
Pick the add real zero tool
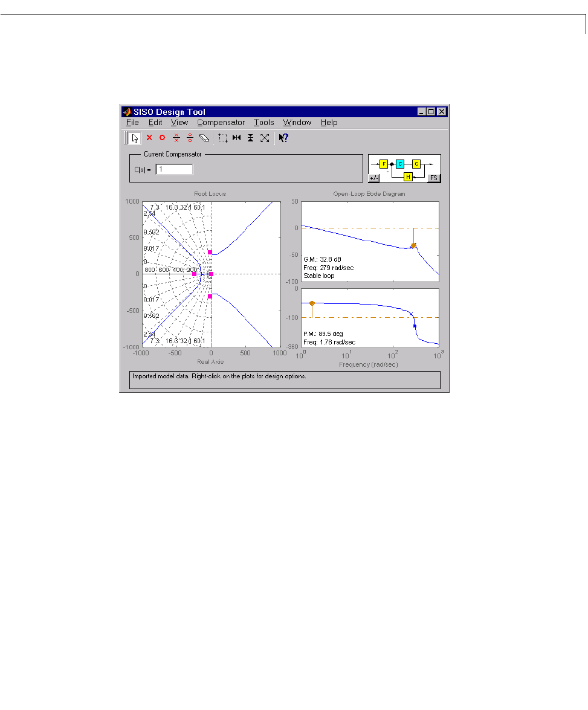pyautogui.click(x=162, y=138)
